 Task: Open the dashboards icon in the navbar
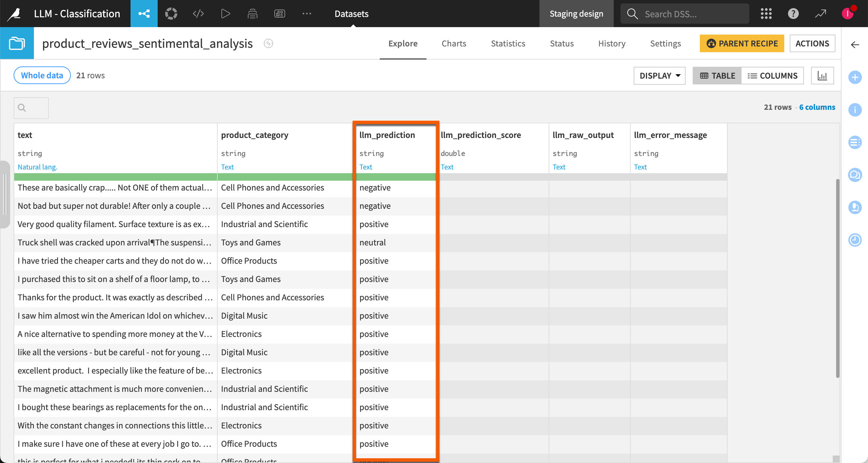point(279,14)
